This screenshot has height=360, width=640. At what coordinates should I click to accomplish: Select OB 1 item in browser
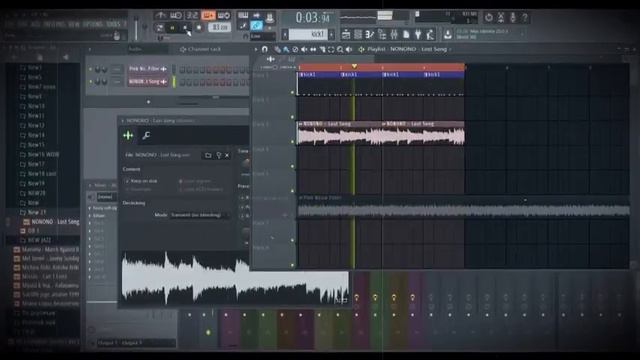coord(30,231)
